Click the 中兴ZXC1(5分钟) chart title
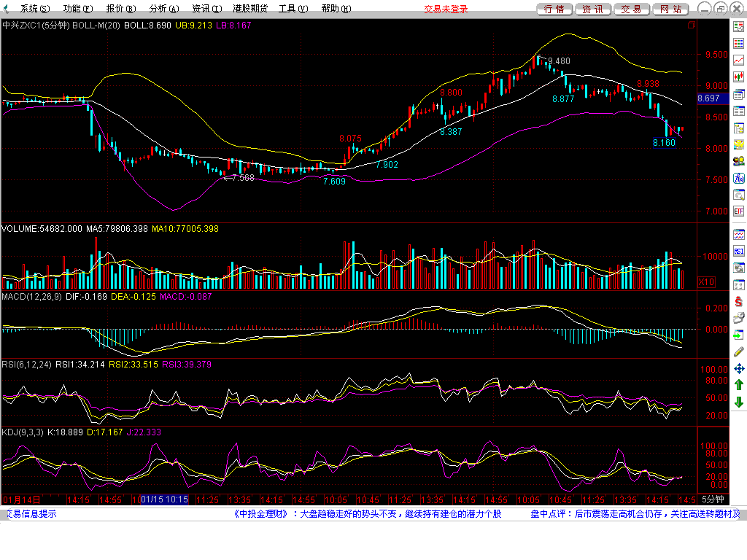This screenshot has width=747, height=560. click(x=36, y=26)
